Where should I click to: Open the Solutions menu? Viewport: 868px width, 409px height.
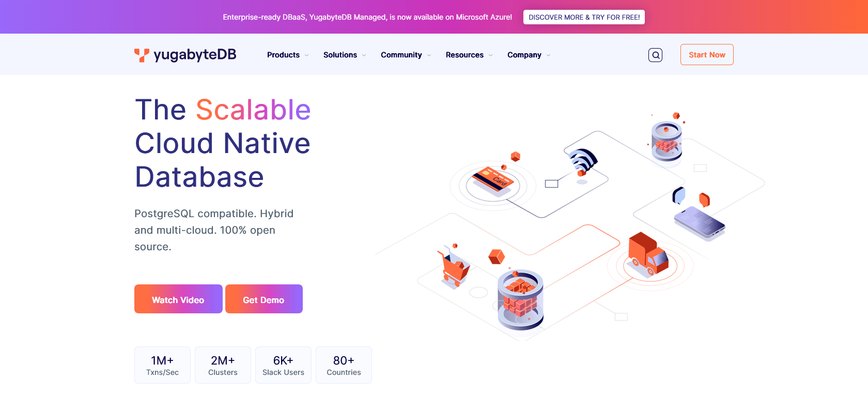click(340, 55)
